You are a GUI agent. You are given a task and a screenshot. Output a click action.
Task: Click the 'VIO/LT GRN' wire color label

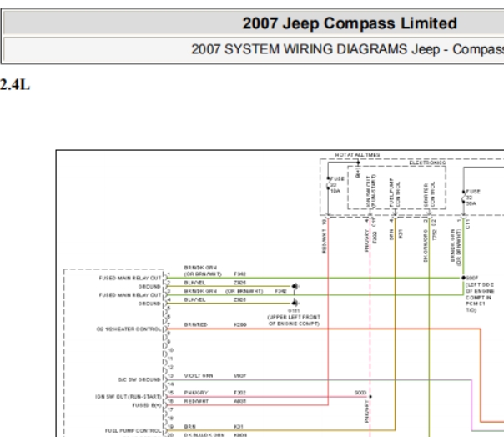click(x=199, y=375)
